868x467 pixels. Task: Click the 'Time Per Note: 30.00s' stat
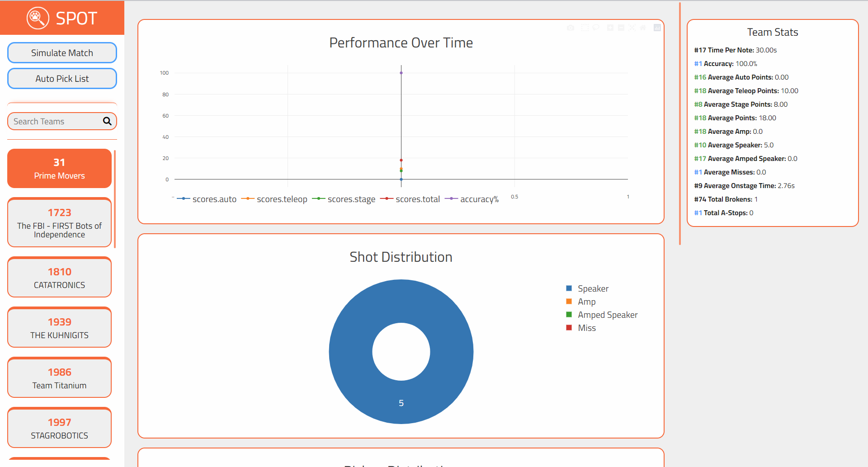point(736,50)
